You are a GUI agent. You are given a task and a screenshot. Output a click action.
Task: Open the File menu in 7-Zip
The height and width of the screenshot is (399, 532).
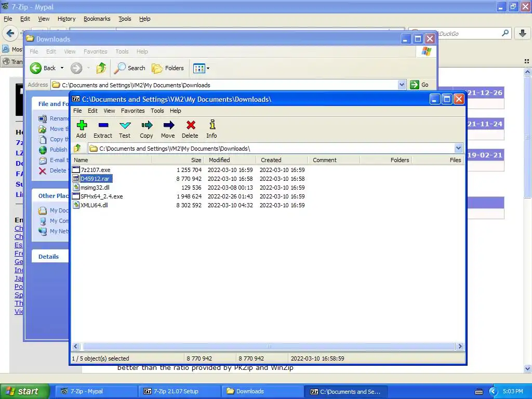click(77, 111)
